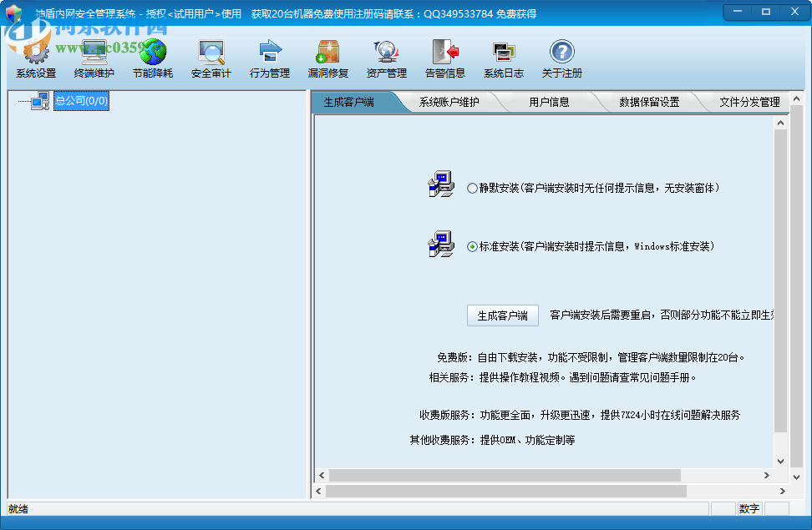
Task: Switch to 生成客户端 tab
Action: [349, 103]
